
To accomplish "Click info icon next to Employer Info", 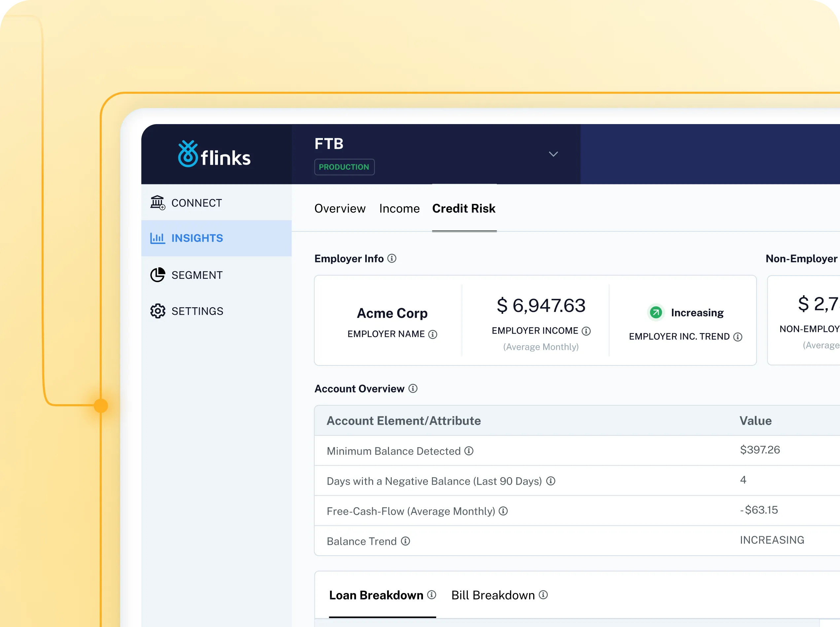I will (392, 258).
